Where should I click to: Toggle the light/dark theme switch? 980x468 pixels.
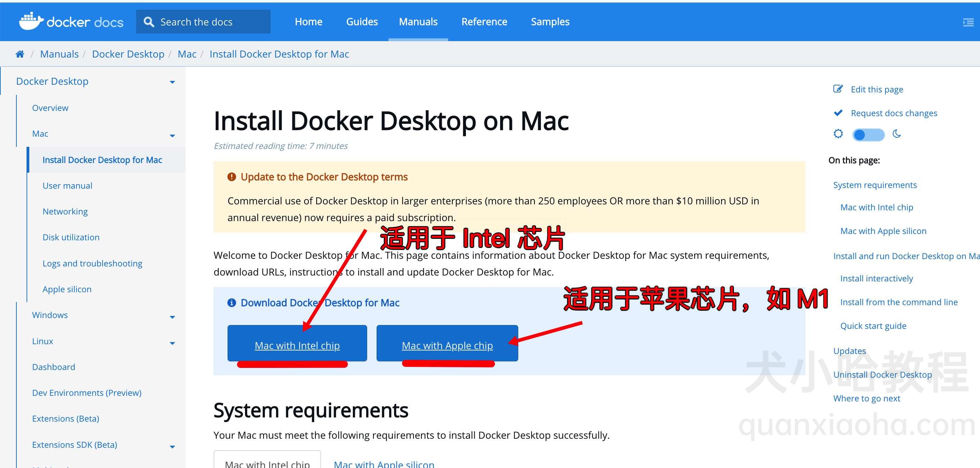click(x=868, y=134)
